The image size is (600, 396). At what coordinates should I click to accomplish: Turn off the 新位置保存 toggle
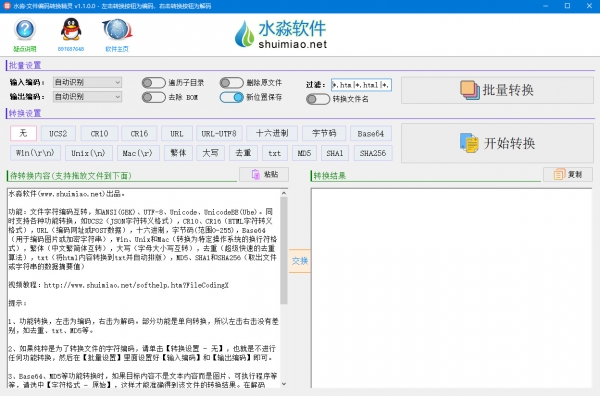(x=232, y=97)
